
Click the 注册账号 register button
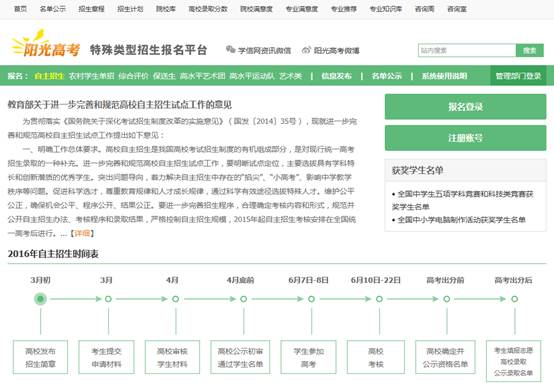pos(465,138)
